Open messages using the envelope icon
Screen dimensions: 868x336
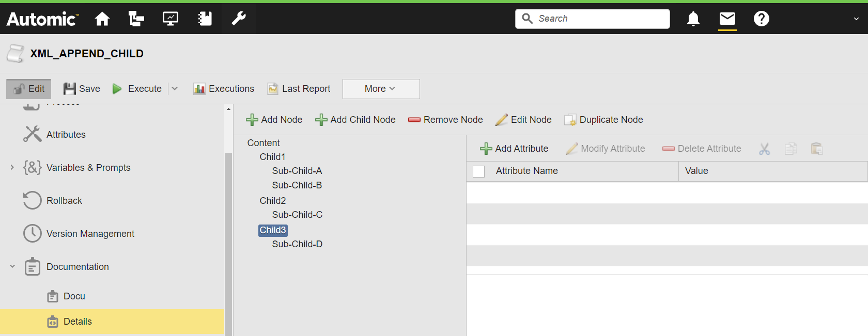click(727, 19)
